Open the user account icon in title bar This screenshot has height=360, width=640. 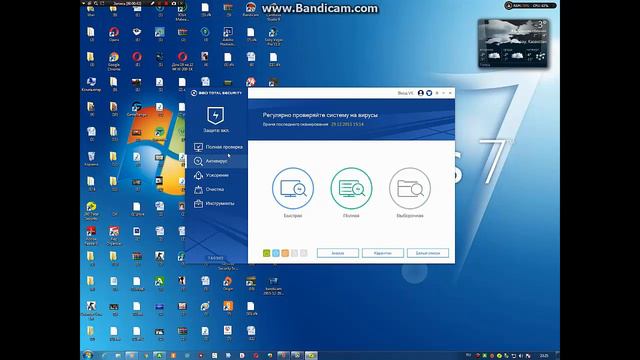pos(420,93)
